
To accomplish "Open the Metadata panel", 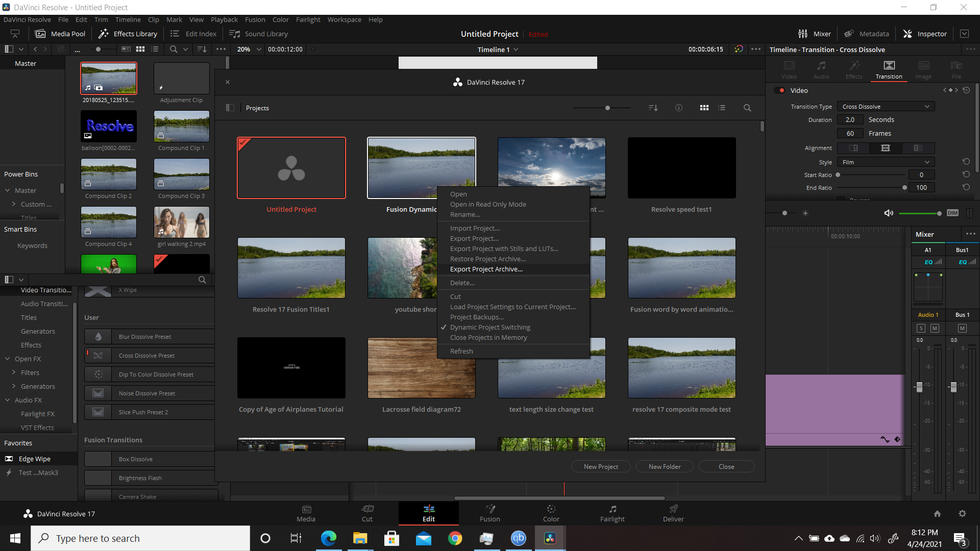I will (x=866, y=34).
